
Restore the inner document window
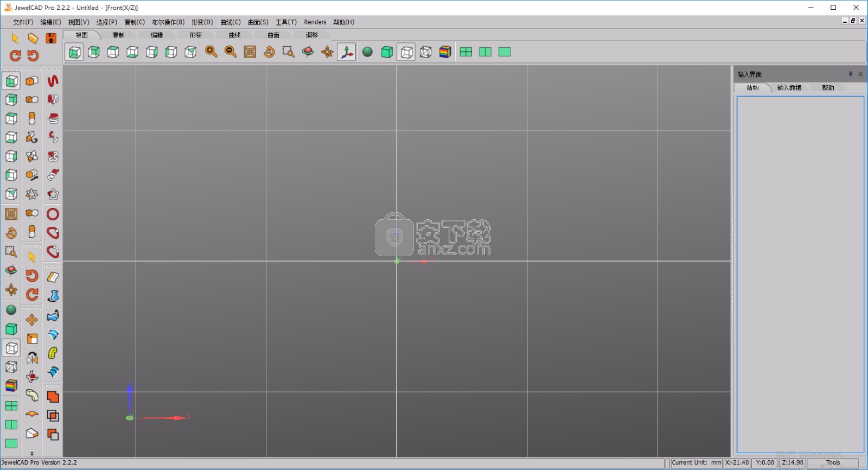coord(853,21)
